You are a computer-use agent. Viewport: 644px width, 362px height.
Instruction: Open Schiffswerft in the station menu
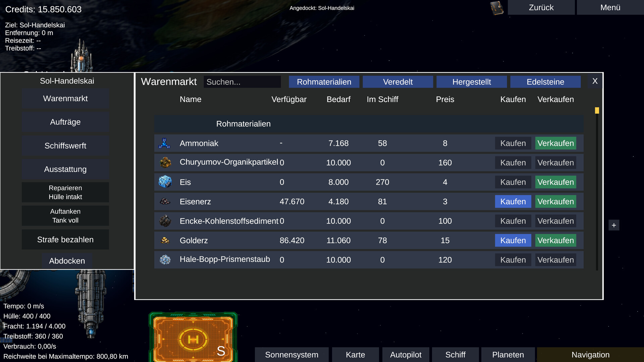(65, 146)
